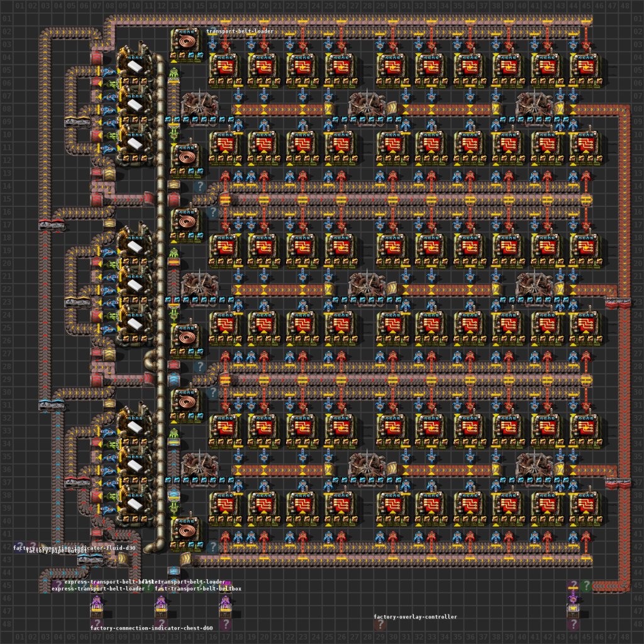Screen dimensions: 644x644
Task: Select row label 24 in the left ruler
Action: [6, 316]
